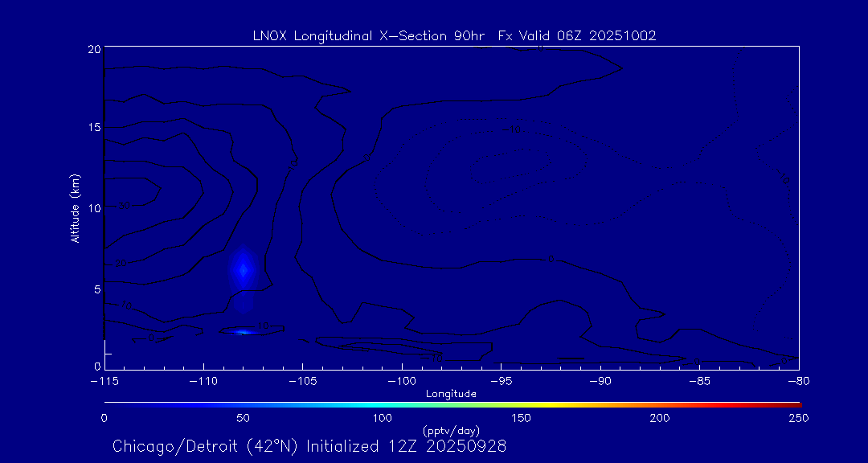The height and width of the screenshot is (463, 868).
Task: Select the "Altitude (km)" axis label
Action: 75,207
